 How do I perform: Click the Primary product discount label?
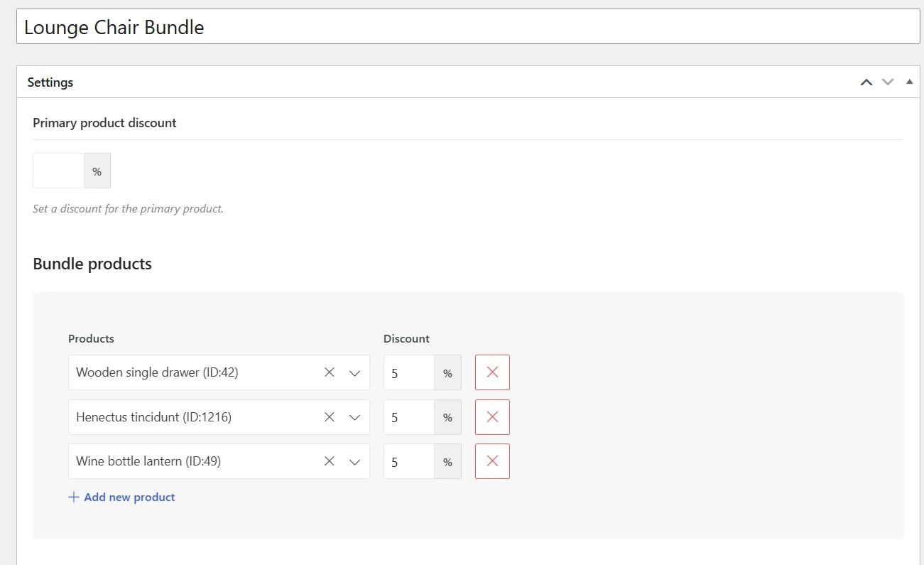coord(104,123)
